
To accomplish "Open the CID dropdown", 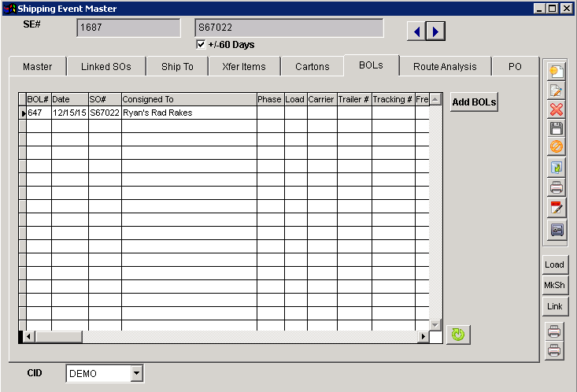I will click(136, 373).
